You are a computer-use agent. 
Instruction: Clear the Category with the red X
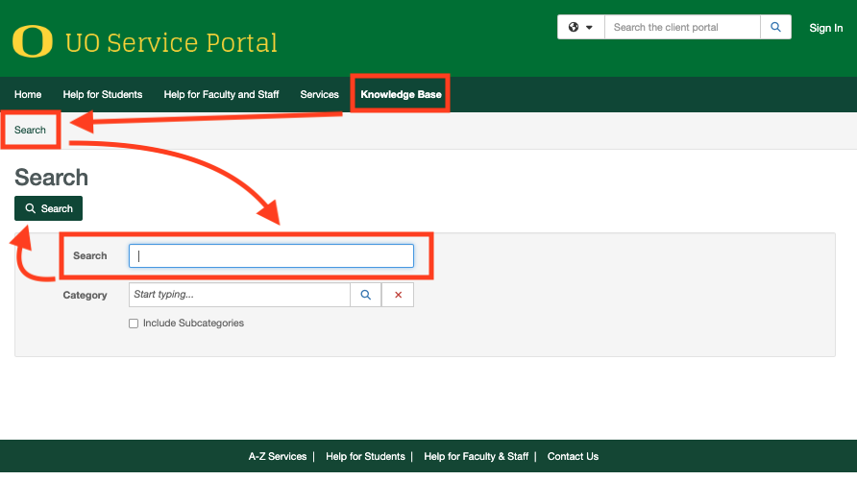click(398, 295)
